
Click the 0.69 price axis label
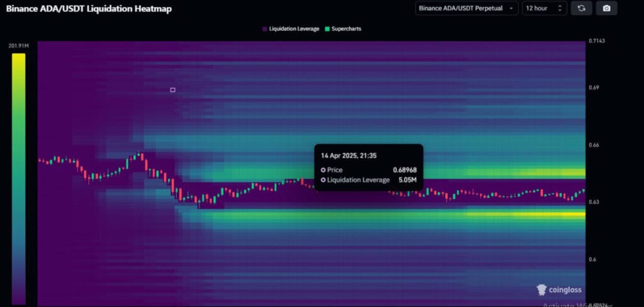[x=593, y=87]
